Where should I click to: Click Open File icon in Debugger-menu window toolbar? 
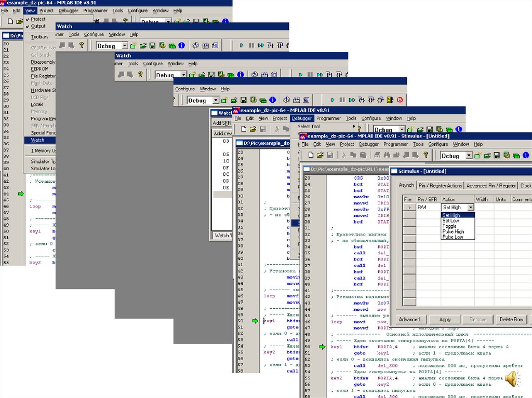click(253, 129)
